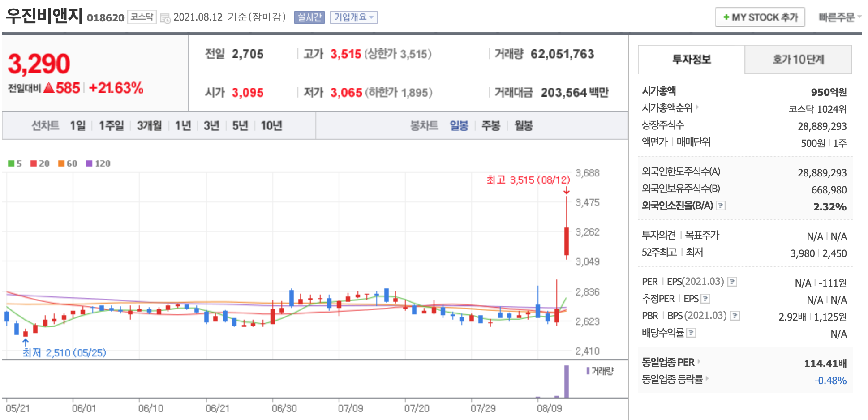Open the 기업개요 dropdown
The height and width of the screenshot is (420, 868).
(354, 17)
